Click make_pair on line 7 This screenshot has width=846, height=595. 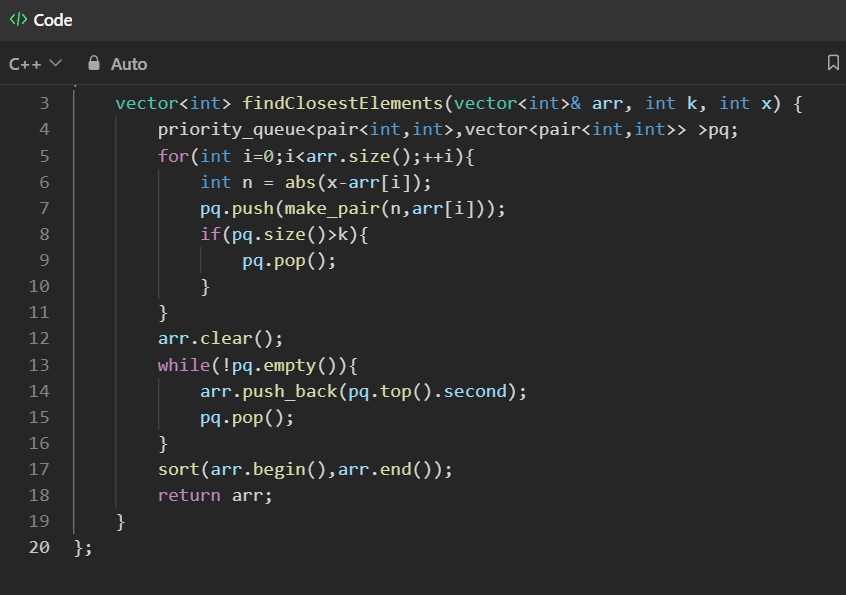pos(332,209)
